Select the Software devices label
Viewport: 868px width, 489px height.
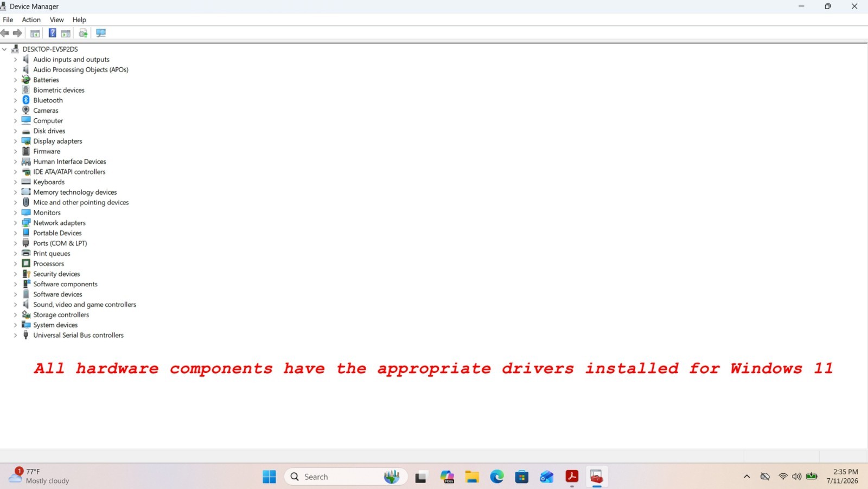pyautogui.click(x=58, y=294)
